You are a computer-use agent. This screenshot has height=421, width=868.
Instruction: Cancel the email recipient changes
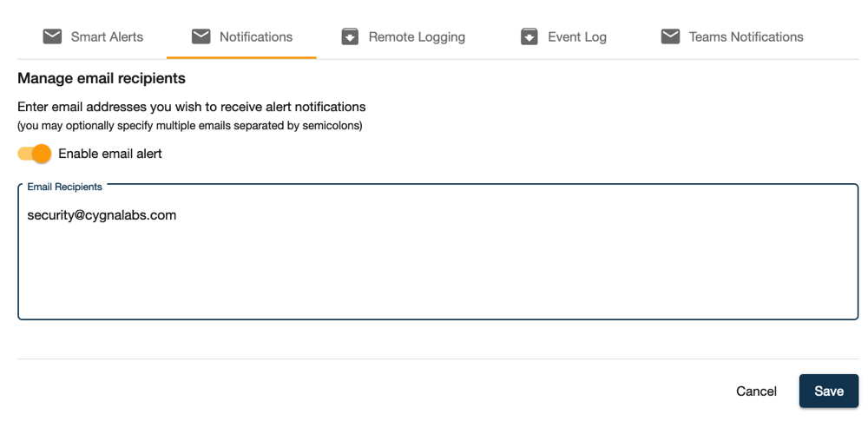[756, 391]
